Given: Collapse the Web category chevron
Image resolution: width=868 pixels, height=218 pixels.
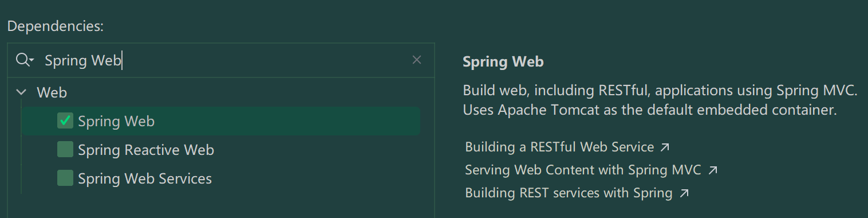Looking at the screenshot, I should tap(22, 92).
